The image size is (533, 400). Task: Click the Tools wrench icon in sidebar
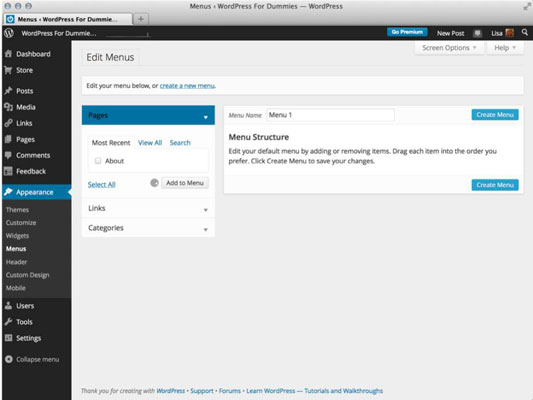[x=8, y=321]
